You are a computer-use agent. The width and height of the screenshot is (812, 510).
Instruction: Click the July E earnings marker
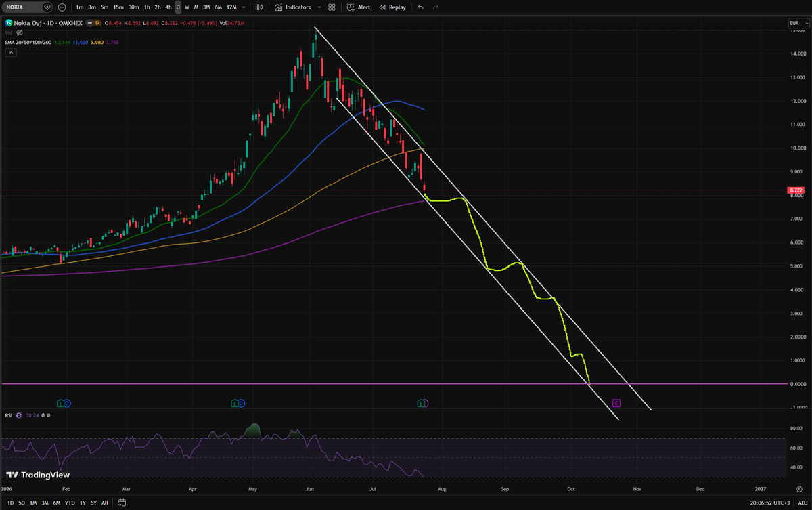click(422, 403)
